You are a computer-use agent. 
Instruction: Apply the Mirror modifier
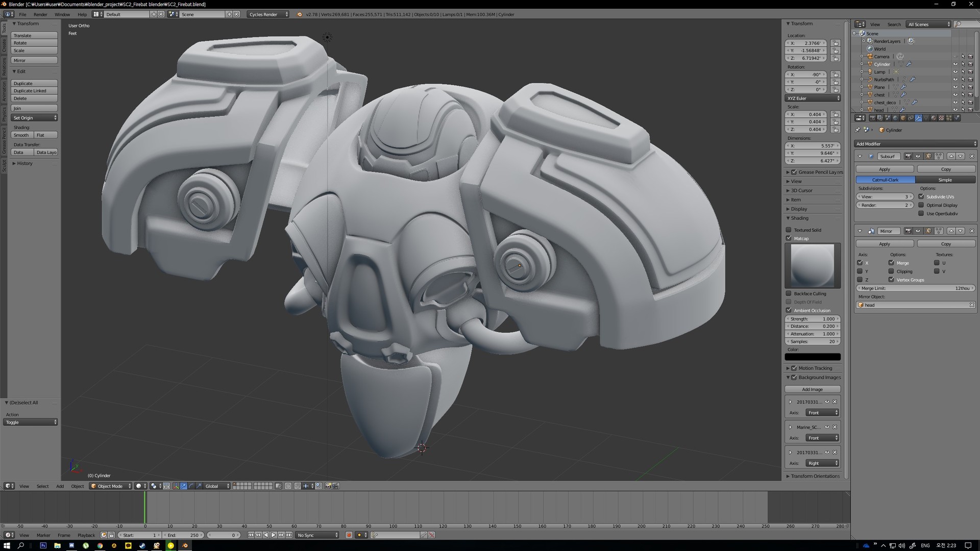pyautogui.click(x=885, y=243)
